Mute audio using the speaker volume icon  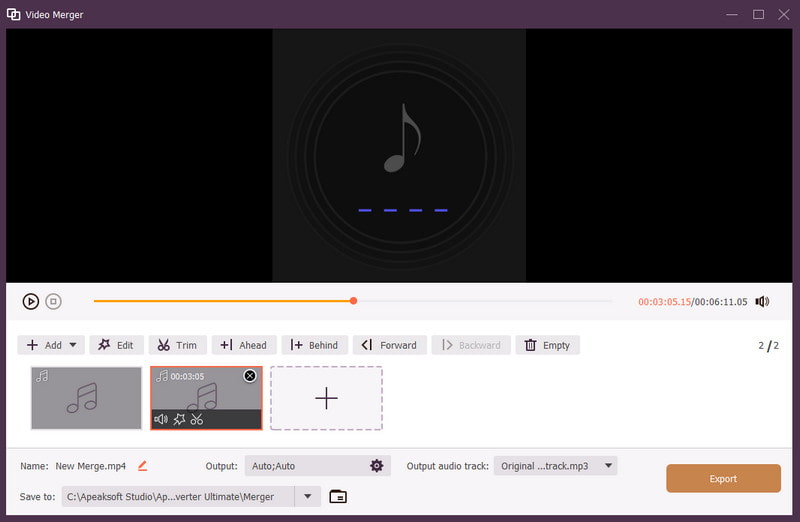click(762, 301)
